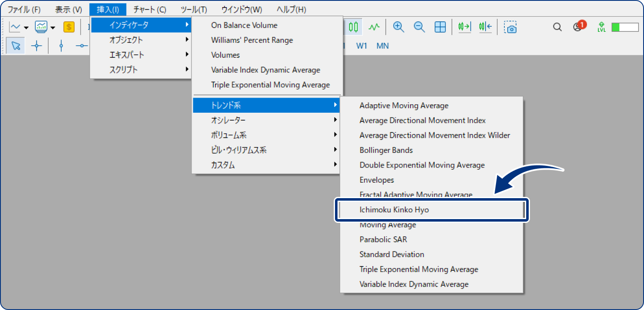Open account notifications with red badge

(578, 27)
